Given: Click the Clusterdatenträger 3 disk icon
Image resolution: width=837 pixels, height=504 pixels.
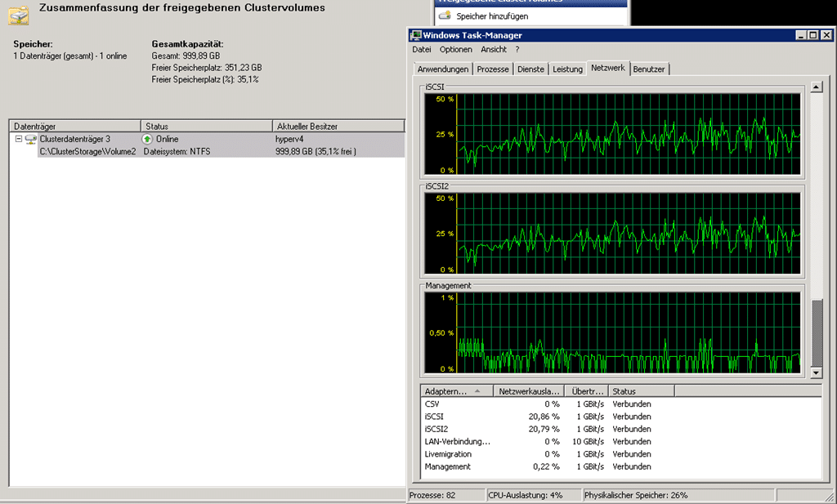Looking at the screenshot, I should pyautogui.click(x=31, y=139).
